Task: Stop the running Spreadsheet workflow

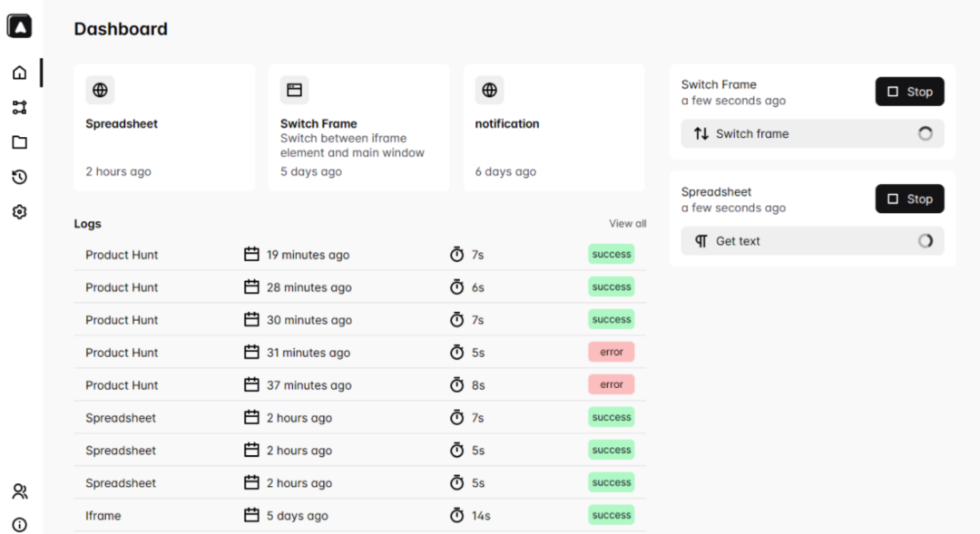Action: [909, 199]
